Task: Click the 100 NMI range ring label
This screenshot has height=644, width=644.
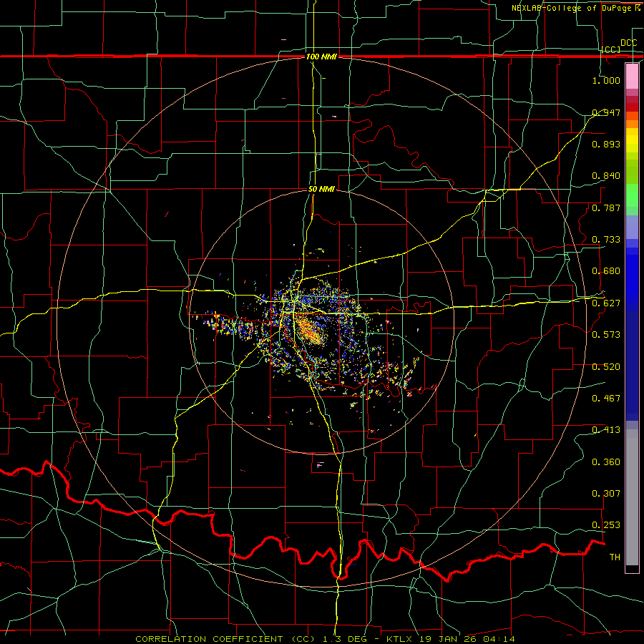Action: coord(321,57)
